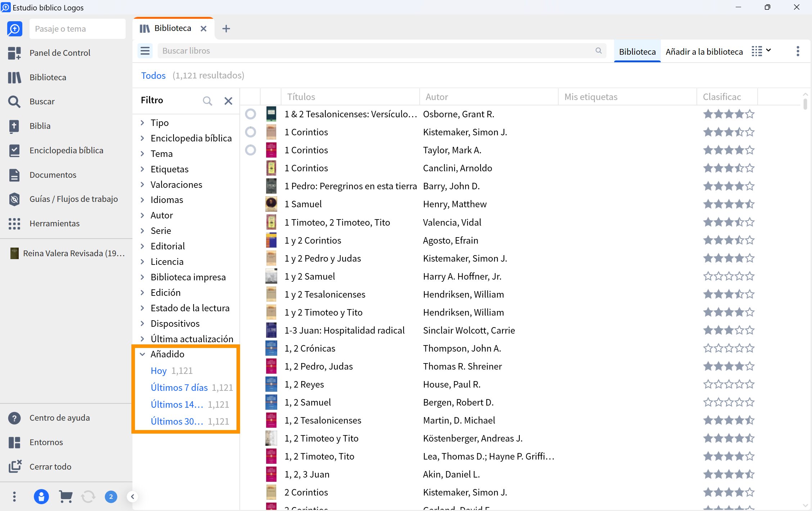Sort by Mis etiquetas column header
The image size is (812, 511).
627,97
